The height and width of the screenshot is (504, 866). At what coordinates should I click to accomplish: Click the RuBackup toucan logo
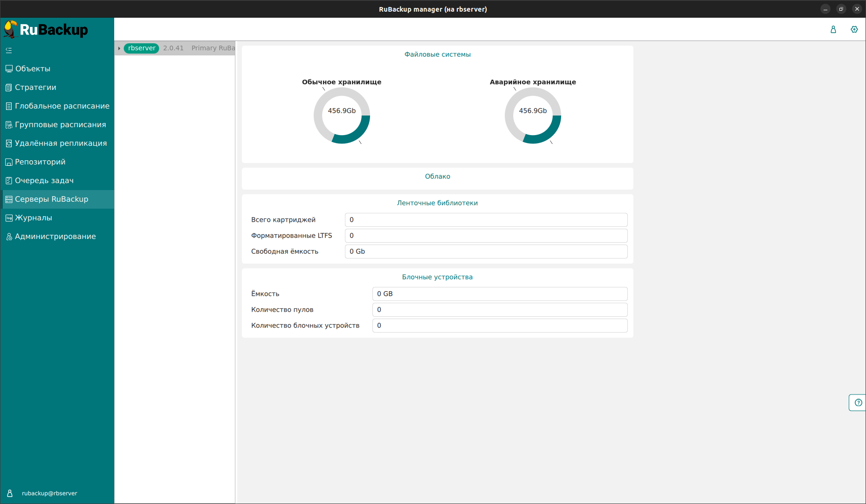[11, 30]
